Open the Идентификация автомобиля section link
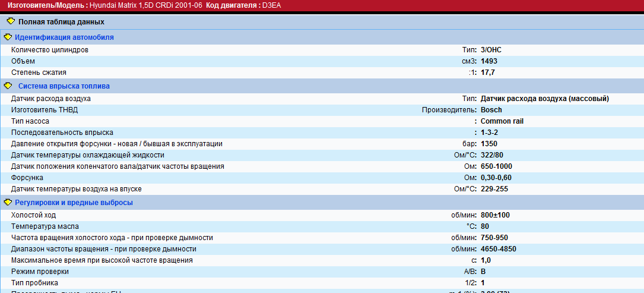The image size is (644, 293). 64,37
